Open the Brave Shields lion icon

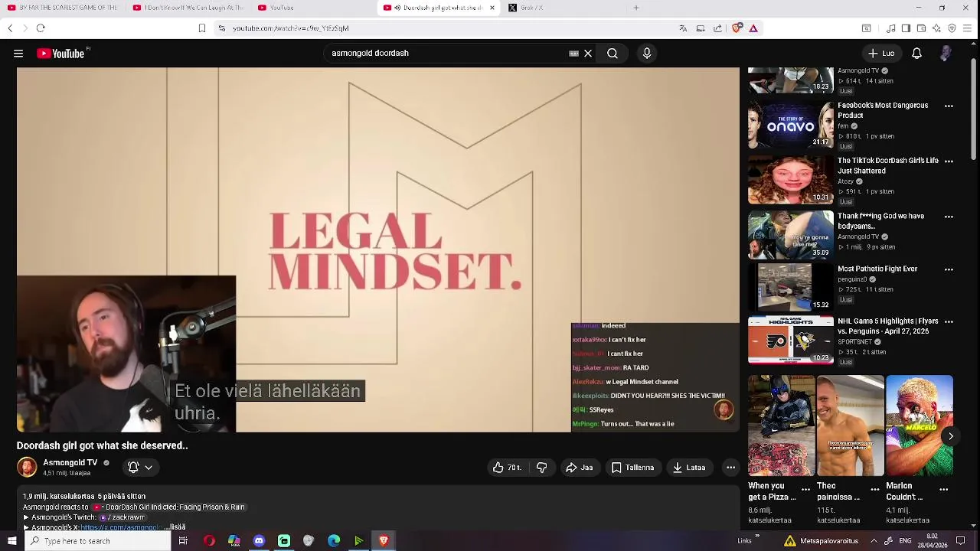(x=737, y=28)
